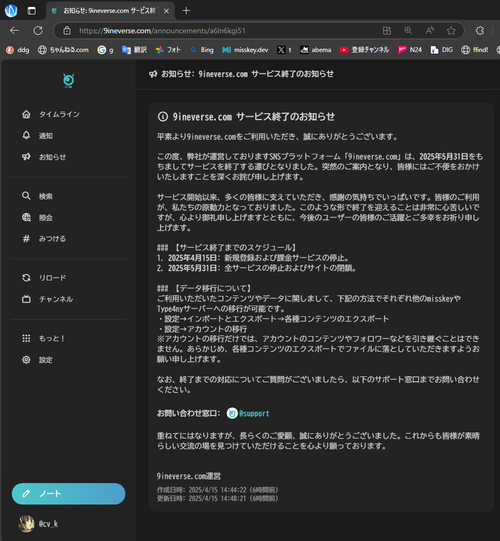Open 設定 settings in the sidebar
The width and height of the screenshot is (500, 541).
pos(37,360)
